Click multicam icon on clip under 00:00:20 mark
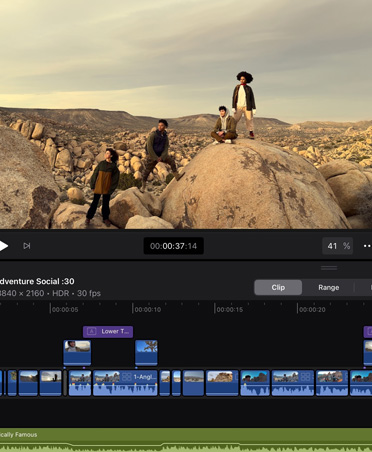This screenshot has height=452, width=372. click(x=306, y=377)
